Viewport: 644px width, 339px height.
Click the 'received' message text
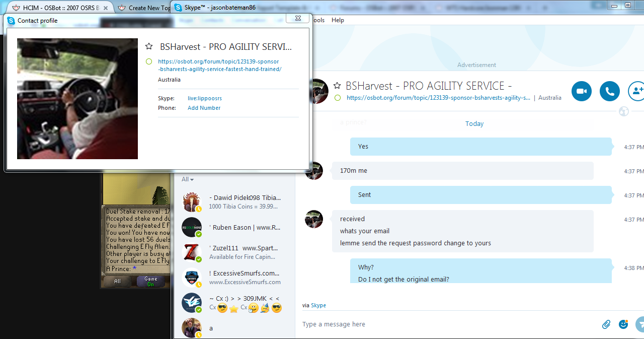point(352,219)
